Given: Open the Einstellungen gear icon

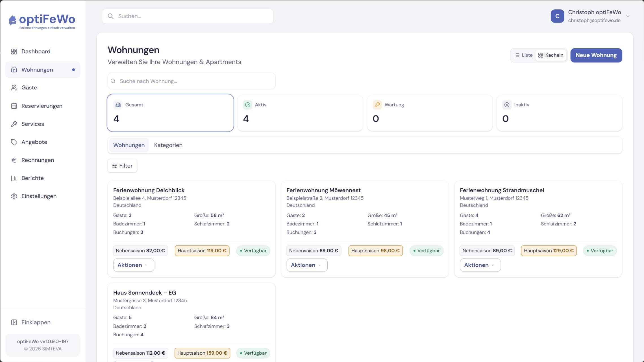Looking at the screenshot, I should (x=14, y=196).
